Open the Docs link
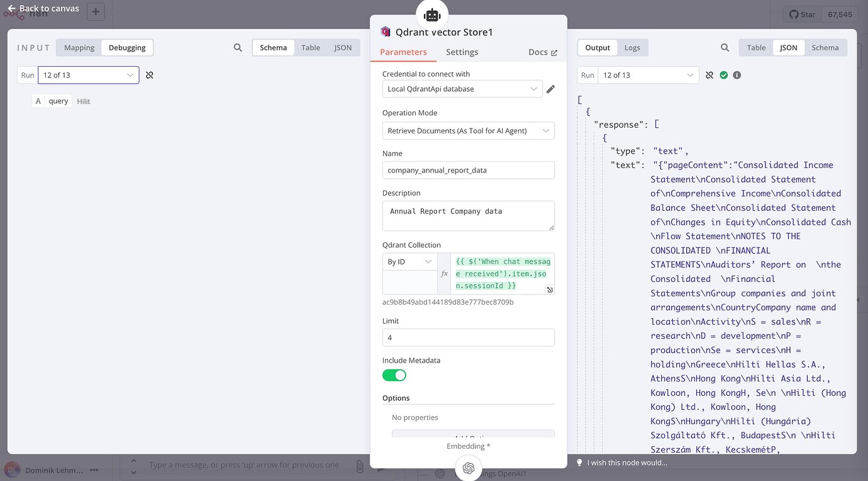Screen dimensions: 868x481 pyautogui.click(x=542, y=52)
